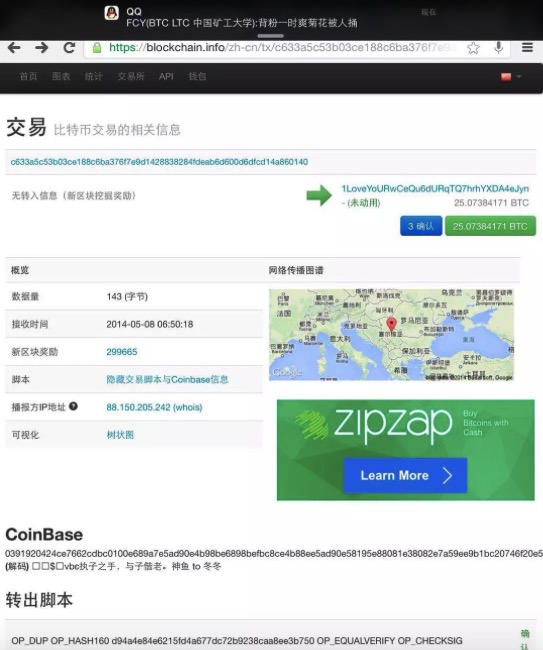Click the 2014-05-08 06:50:18 received time
This screenshot has width=543, height=650.
tap(150, 324)
